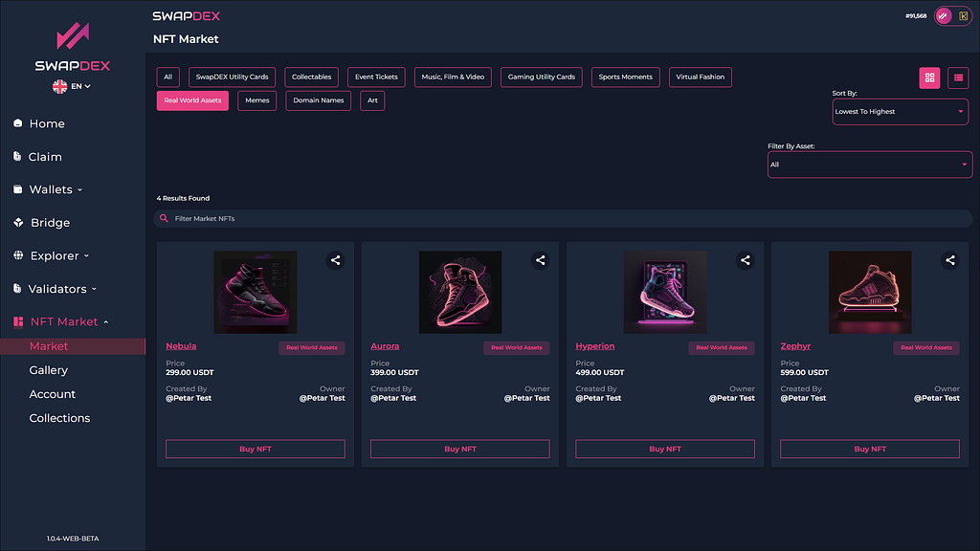Viewport: 980px width, 551px height.
Task: Click the wallet icon at top right
Action: tap(963, 15)
